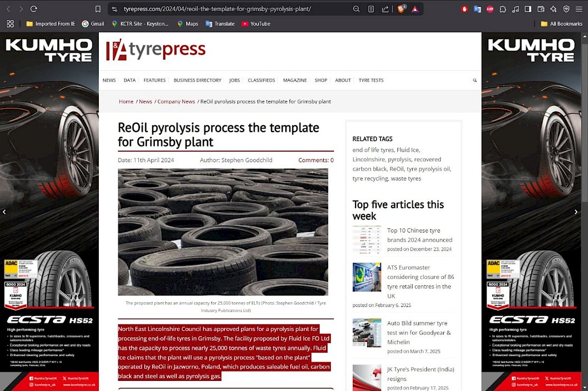Show previous ad slide with left arrow
This screenshot has height=391, width=588.
pyautogui.click(x=4, y=212)
